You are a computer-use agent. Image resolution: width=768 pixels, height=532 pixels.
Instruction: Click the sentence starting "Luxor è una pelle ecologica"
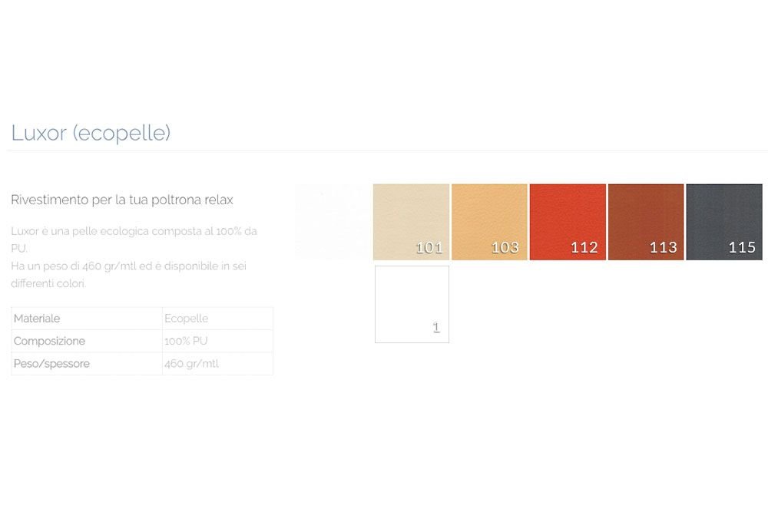(x=134, y=231)
